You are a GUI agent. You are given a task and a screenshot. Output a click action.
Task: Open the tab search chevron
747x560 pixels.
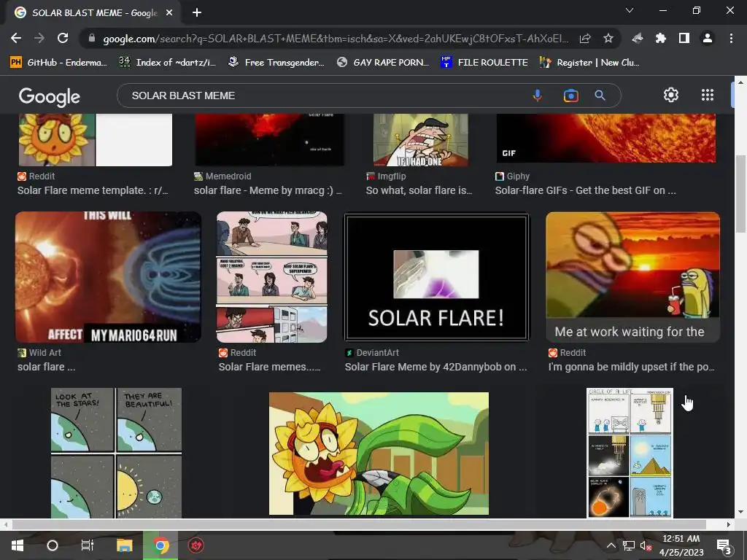[x=630, y=10]
